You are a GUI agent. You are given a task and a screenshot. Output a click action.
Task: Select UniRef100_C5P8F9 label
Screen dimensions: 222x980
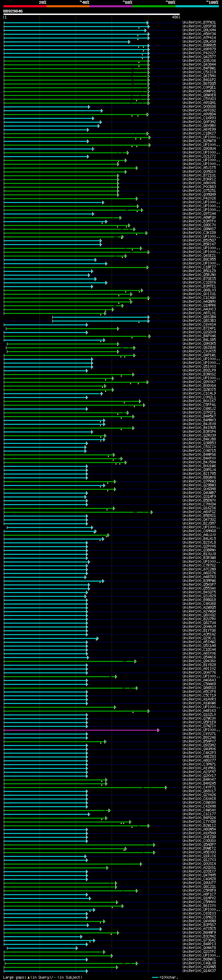[x=199, y=891]
